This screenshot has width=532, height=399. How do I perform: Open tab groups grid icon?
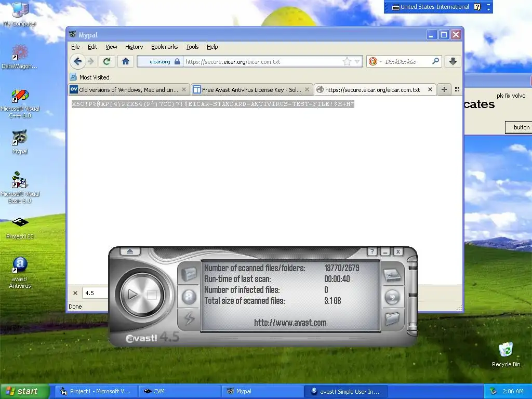coord(457,89)
